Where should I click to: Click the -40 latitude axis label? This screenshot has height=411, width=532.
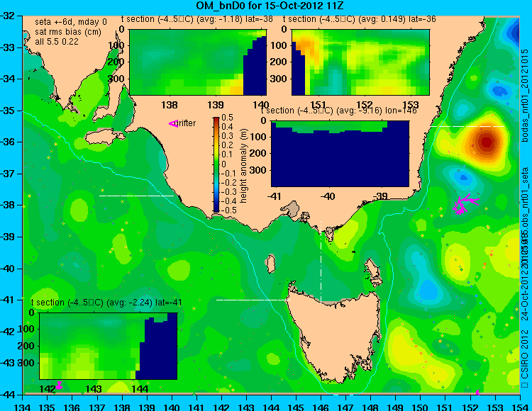pyautogui.click(x=9, y=269)
